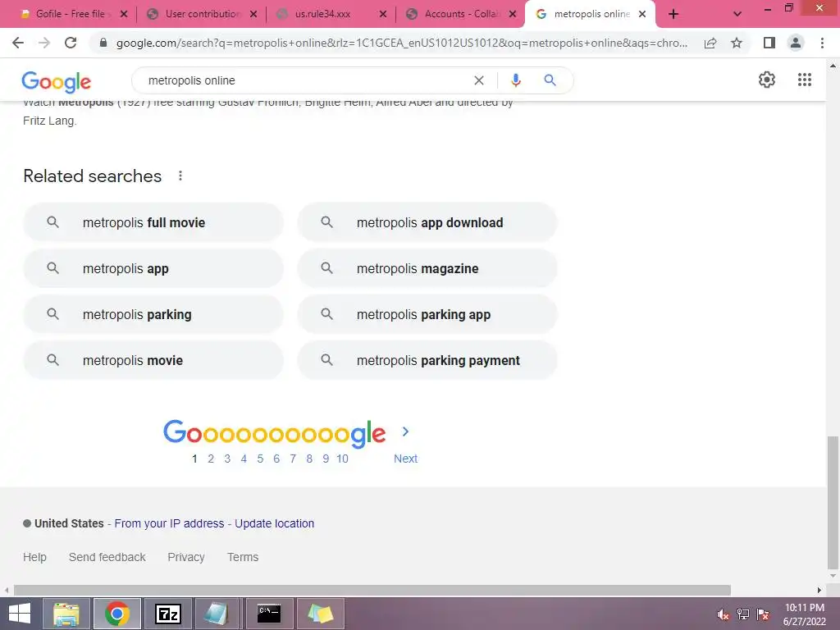Click the scroll right arrow
The height and width of the screenshot is (630, 840).
coord(819,591)
